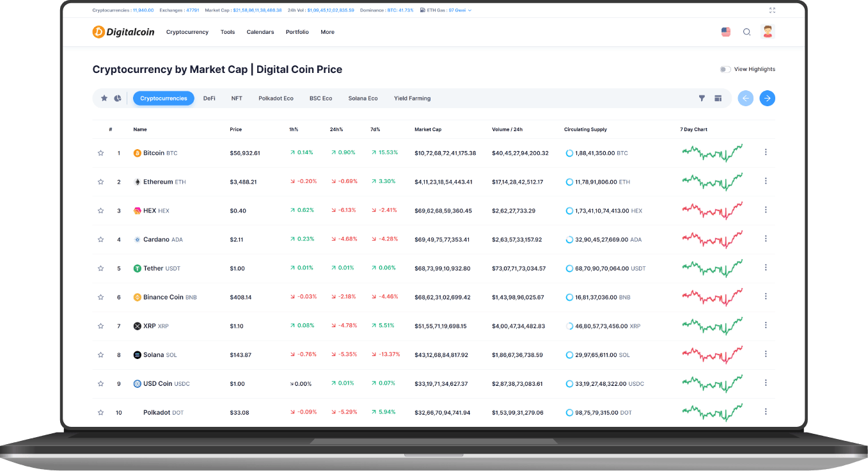Open Bitcoin 7 day chart thumbnail
868x471 pixels.
[x=713, y=153]
